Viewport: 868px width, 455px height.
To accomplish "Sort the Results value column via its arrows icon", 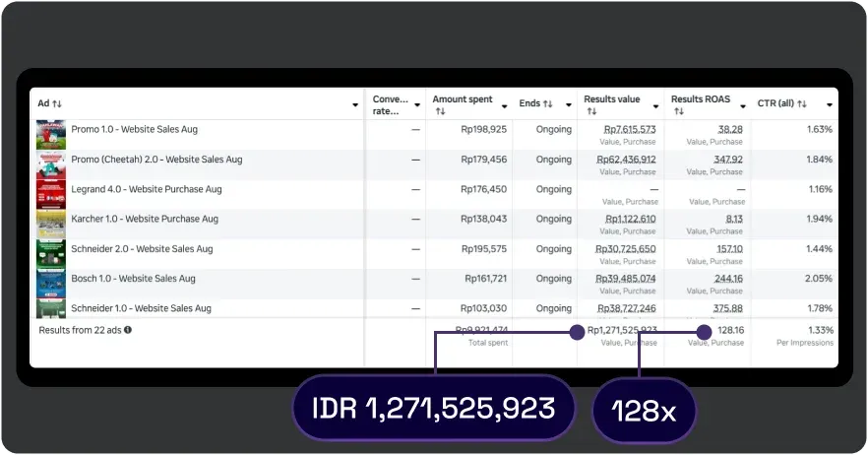I will click(591, 112).
